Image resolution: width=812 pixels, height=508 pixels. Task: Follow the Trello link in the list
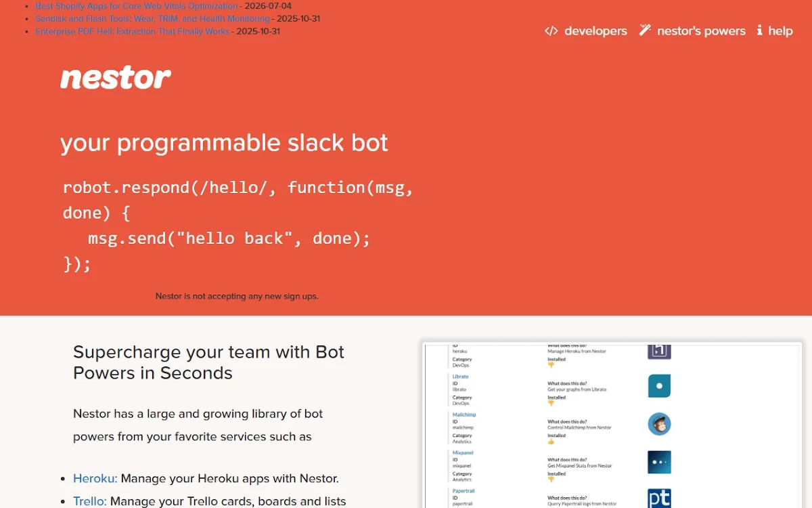90,501
